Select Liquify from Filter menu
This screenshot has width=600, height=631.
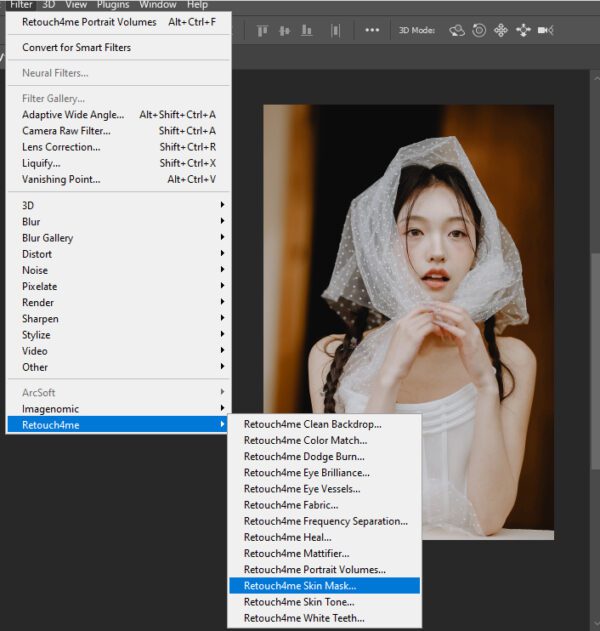tap(41, 163)
